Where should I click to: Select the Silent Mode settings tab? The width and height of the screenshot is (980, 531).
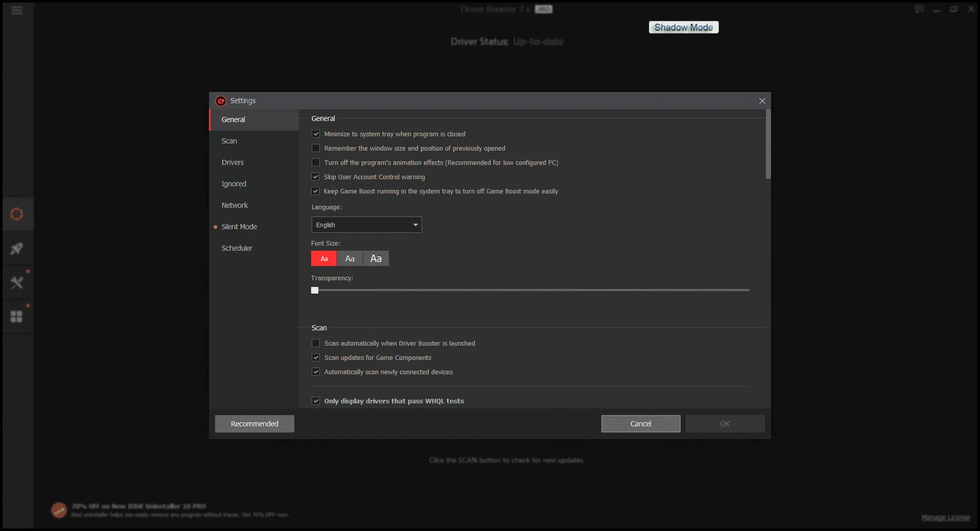(254, 227)
